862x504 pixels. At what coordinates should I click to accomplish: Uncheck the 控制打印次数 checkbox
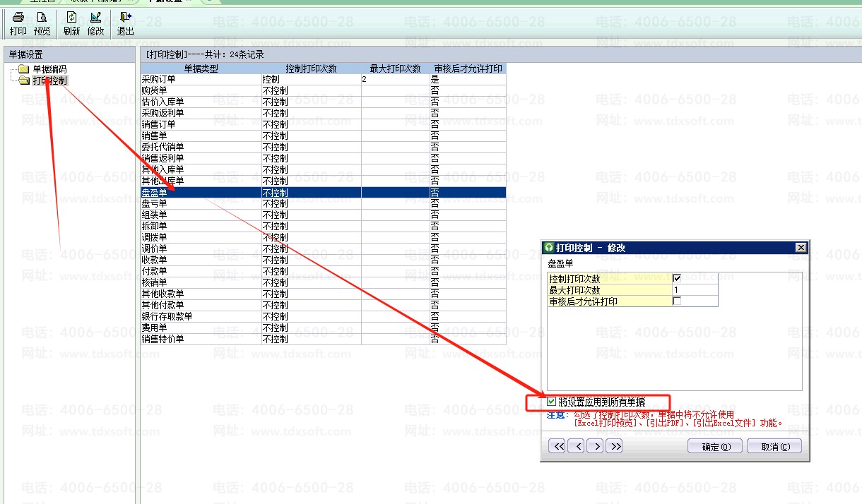click(677, 279)
